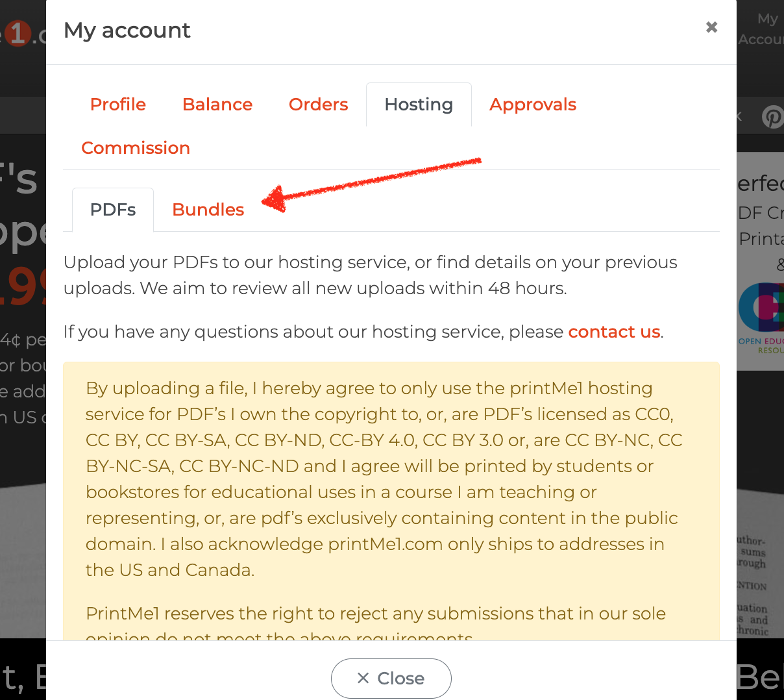Open My Account in the page header
Viewport: 784px width, 700px height.
(x=761, y=29)
